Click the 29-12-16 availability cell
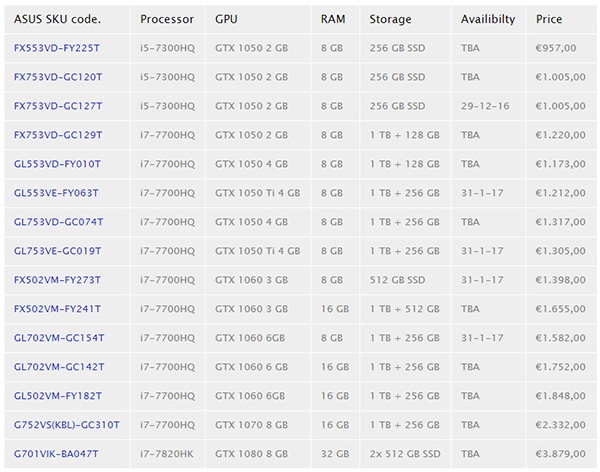This screenshot has height=472, width=600. coord(484,105)
